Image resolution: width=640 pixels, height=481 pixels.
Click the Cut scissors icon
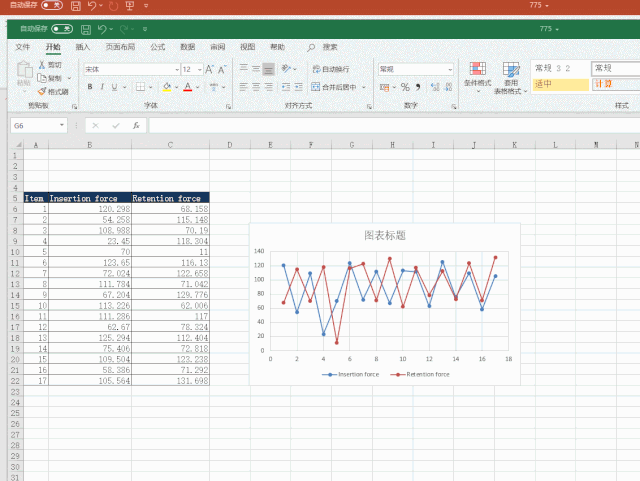(42, 65)
